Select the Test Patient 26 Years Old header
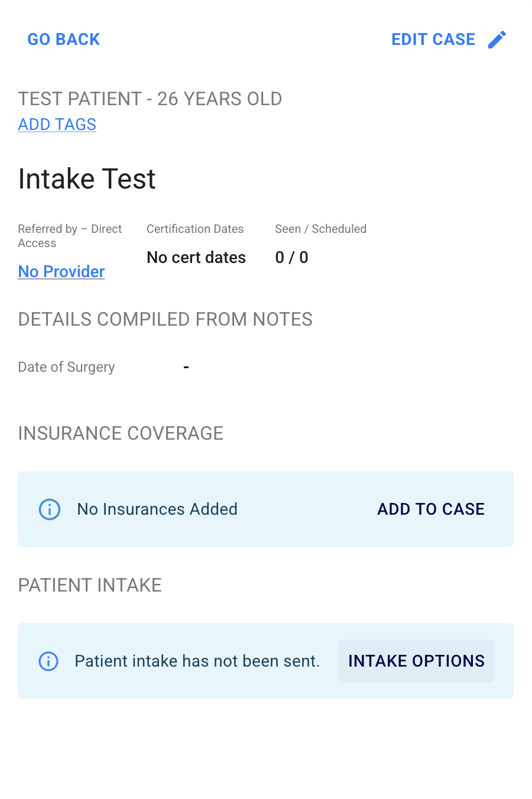This screenshot has height=799, width=532. coord(150,99)
